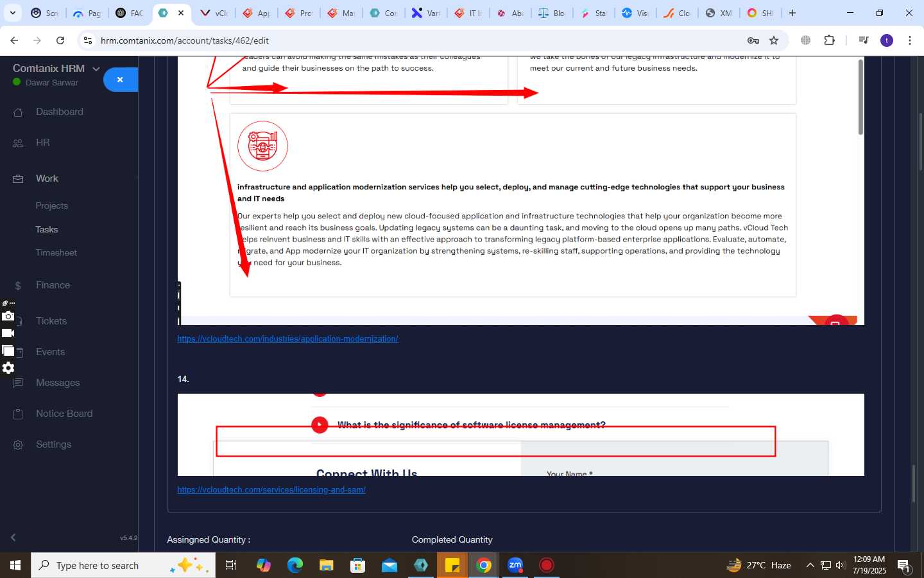
Task: Open Messages in sidebar
Action: (58, 383)
